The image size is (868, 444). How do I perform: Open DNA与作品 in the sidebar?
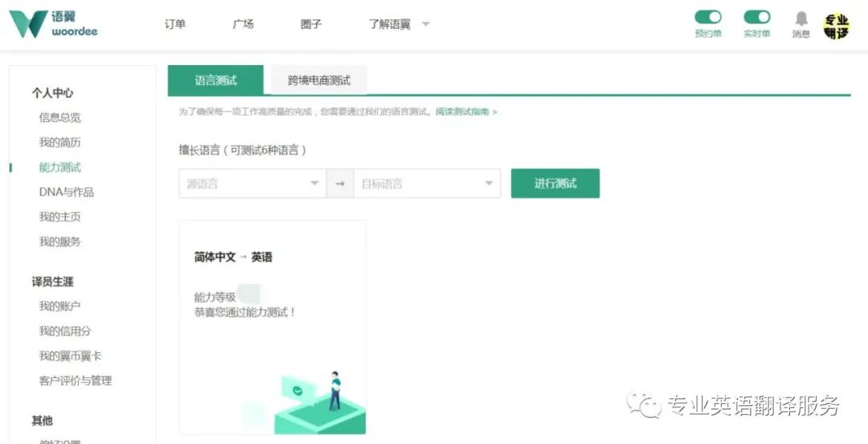(x=67, y=192)
